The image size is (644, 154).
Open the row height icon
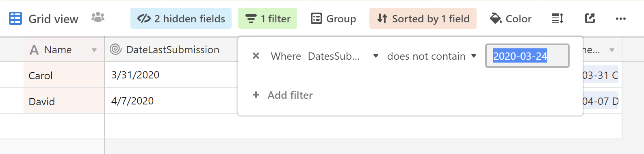(x=557, y=19)
